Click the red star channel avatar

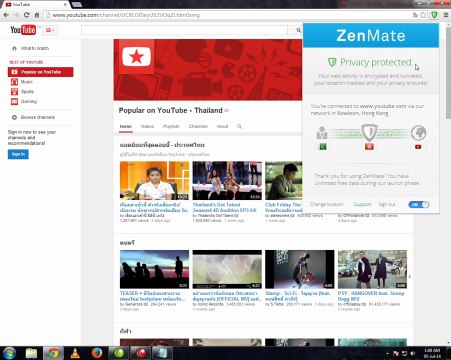pos(136,56)
